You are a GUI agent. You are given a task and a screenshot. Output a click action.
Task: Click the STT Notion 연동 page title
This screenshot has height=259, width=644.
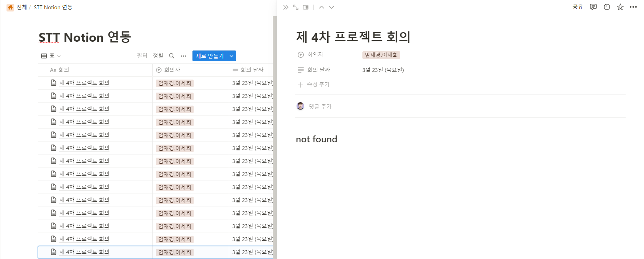pos(85,37)
